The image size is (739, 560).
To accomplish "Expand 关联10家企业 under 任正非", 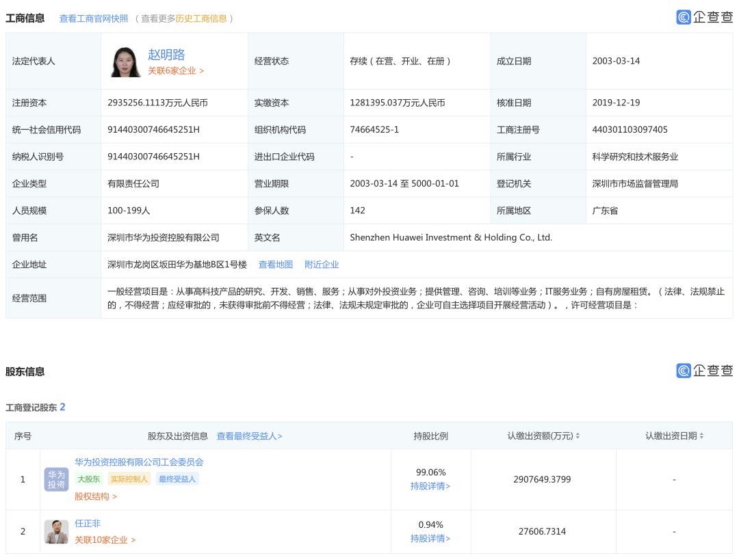I will point(105,539).
